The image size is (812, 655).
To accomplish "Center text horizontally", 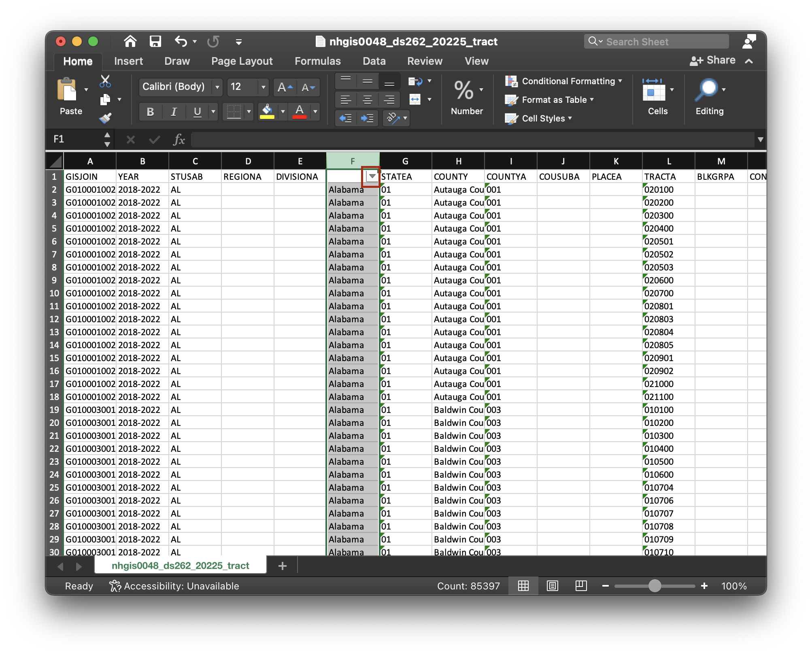I will click(x=368, y=100).
